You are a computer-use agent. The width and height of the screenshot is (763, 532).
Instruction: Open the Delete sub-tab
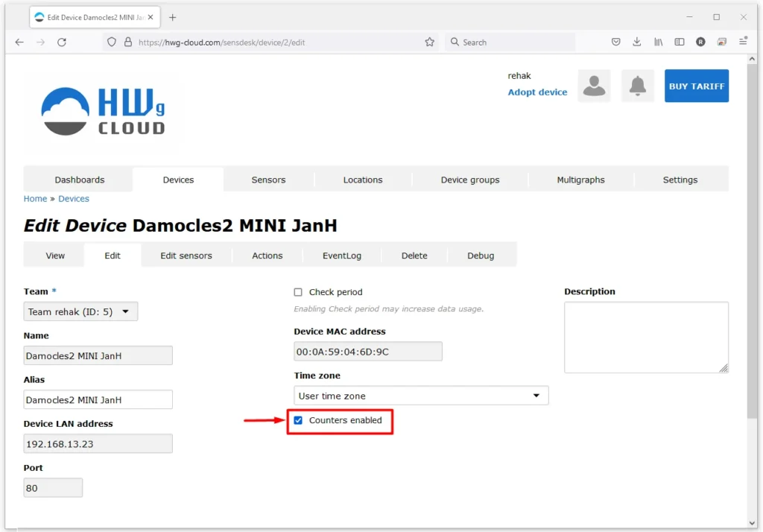[414, 256]
